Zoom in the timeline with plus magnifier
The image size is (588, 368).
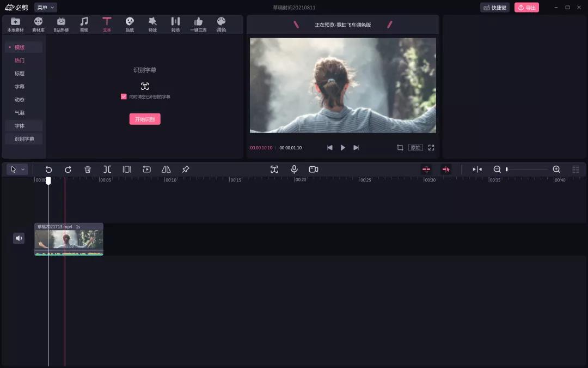556,170
